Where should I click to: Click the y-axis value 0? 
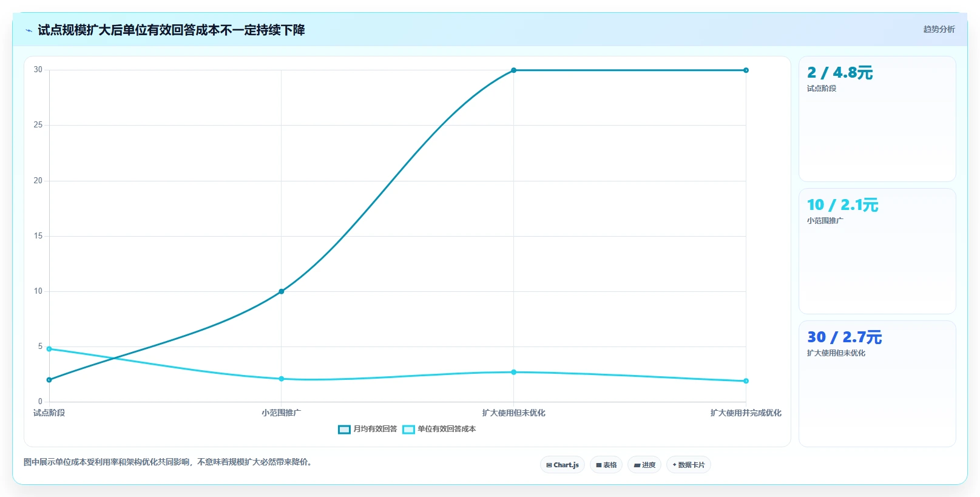click(40, 402)
